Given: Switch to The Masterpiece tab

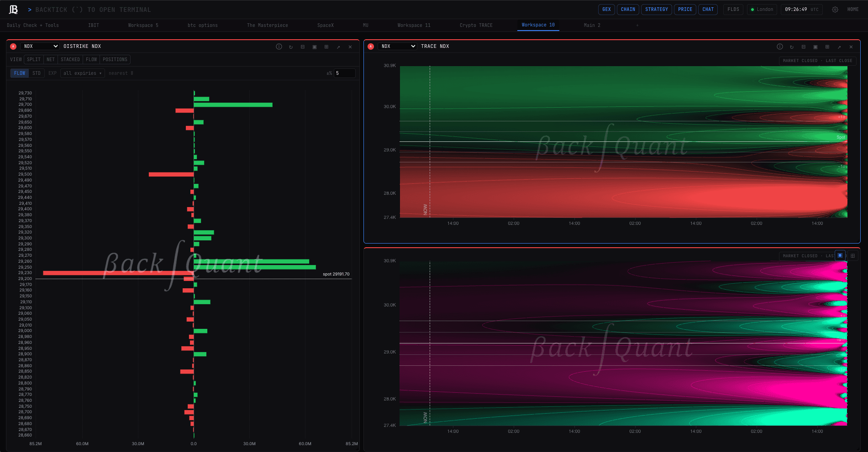Looking at the screenshot, I should 268,26.
